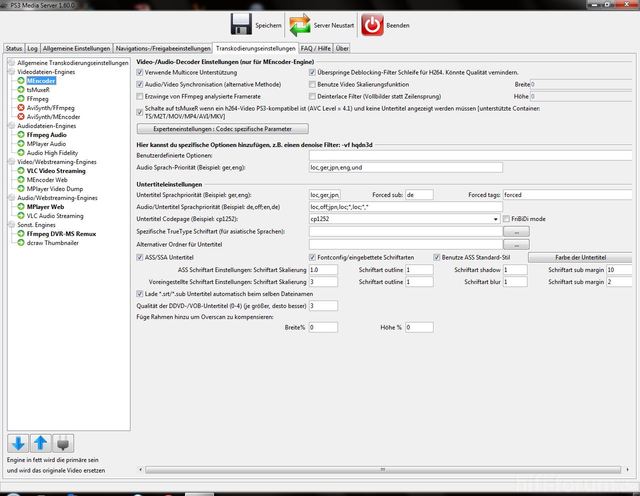The height and width of the screenshot is (496, 640).
Task: Toggle Verwende Multicore Unterstützung checkbox
Action: 140,72
